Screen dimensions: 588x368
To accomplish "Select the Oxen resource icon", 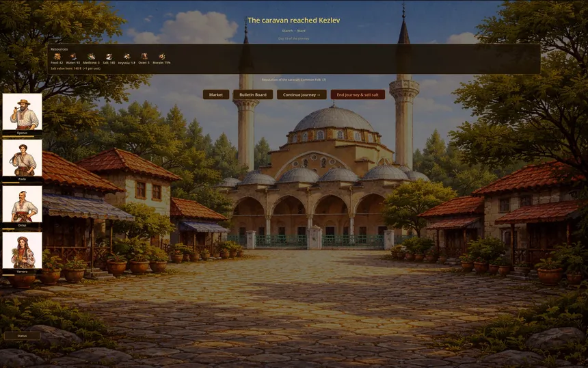I will coord(144,57).
